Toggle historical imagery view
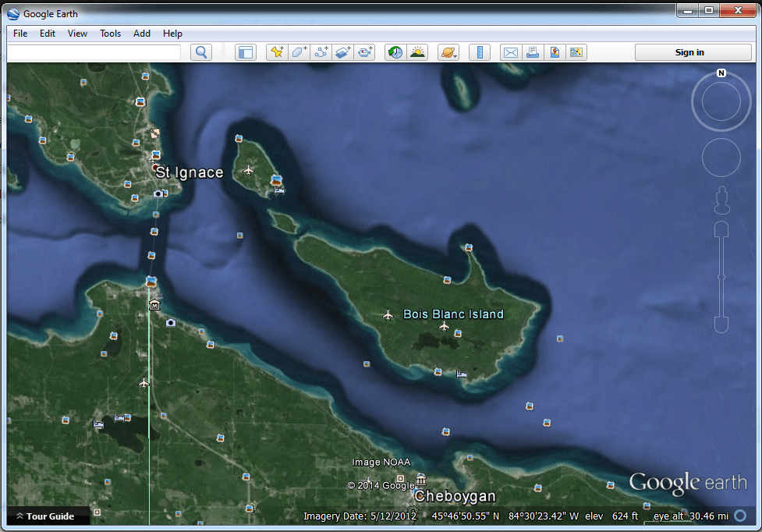762x532 pixels. pyautogui.click(x=395, y=52)
